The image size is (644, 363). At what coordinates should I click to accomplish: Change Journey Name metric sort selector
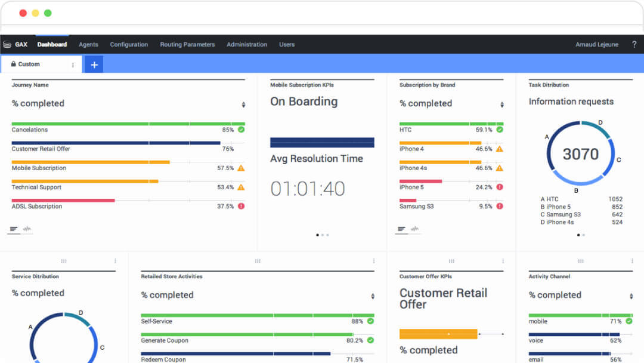pyautogui.click(x=243, y=105)
